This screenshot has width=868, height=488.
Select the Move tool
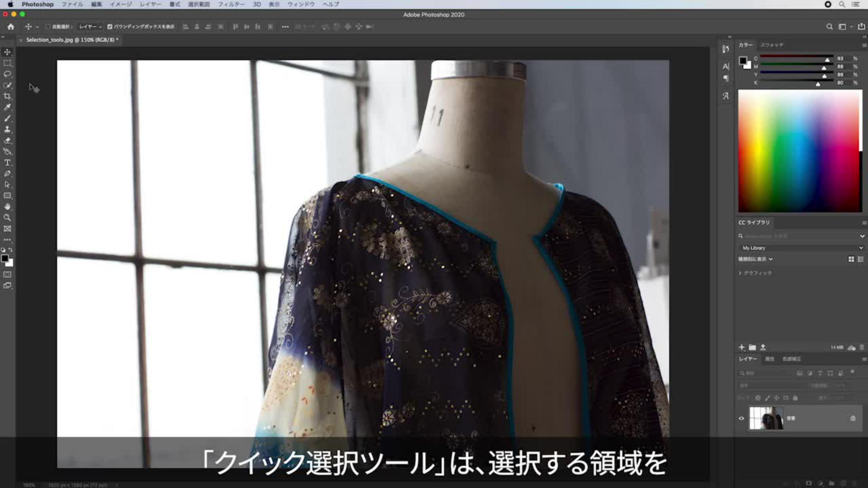pos(7,52)
